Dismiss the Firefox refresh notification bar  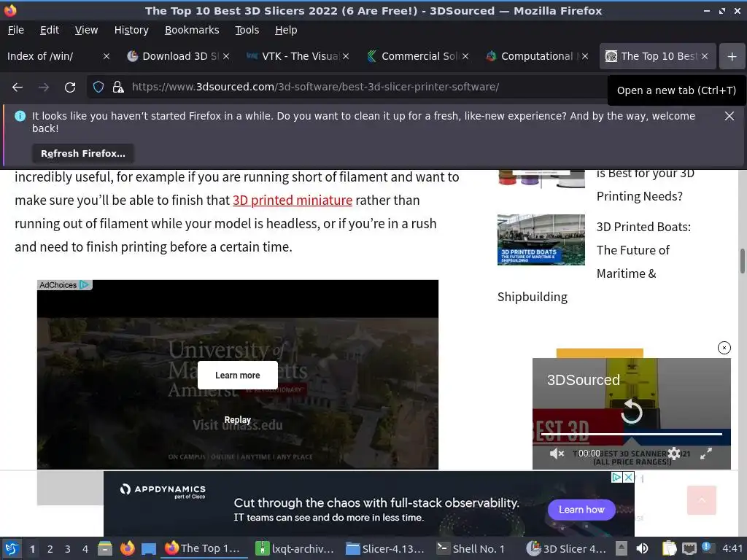coord(729,116)
